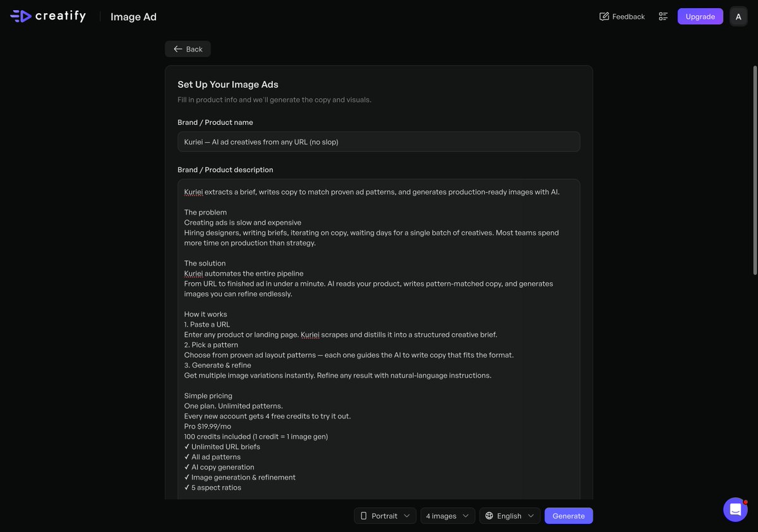
Task: Open the 4 images count dropdown
Action: (x=448, y=516)
